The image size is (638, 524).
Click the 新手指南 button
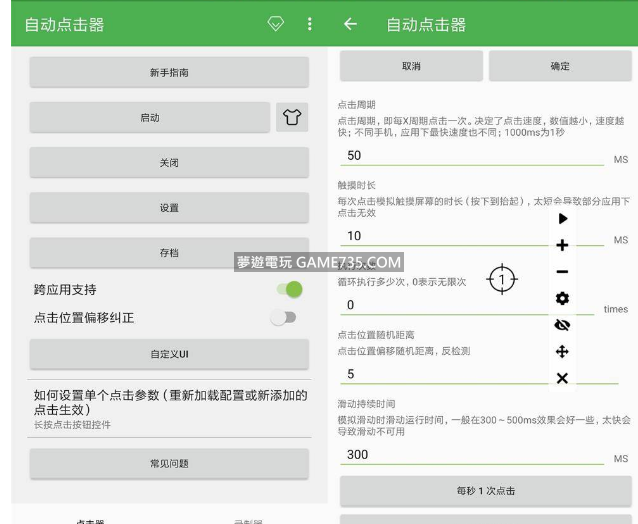pyautogui.click(x=169, y=72)
